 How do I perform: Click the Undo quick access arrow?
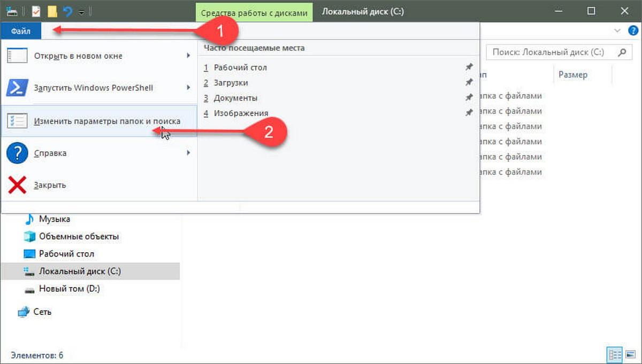[x=67, y=11]
